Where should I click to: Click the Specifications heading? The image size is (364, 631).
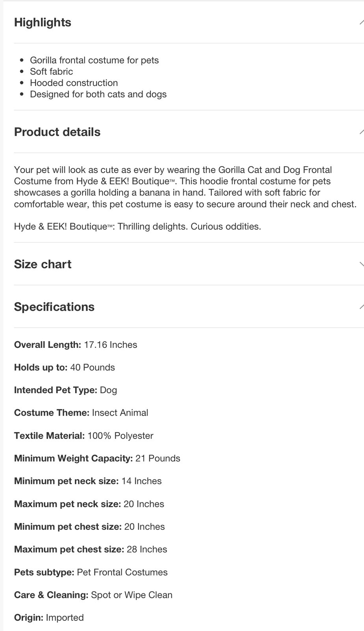(54, 307)
